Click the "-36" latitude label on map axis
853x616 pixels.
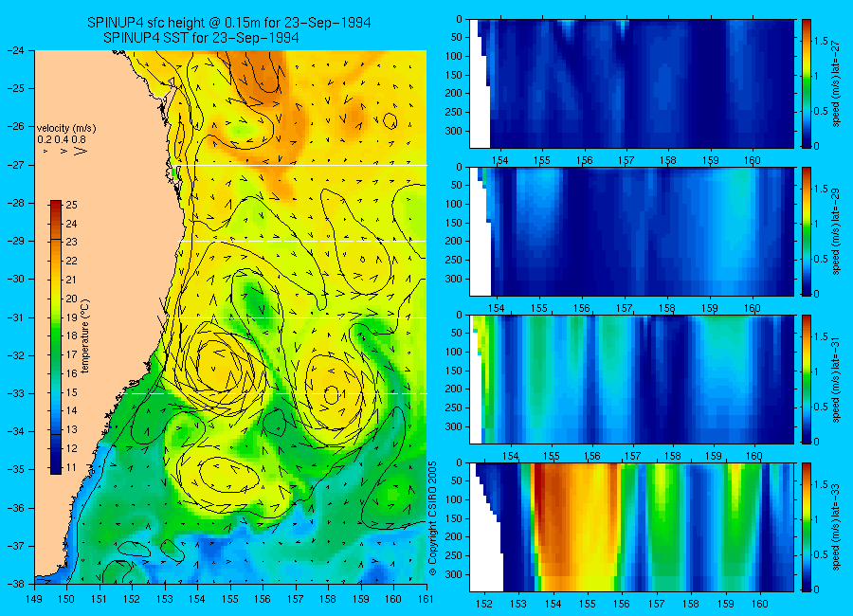pos(16,508)
